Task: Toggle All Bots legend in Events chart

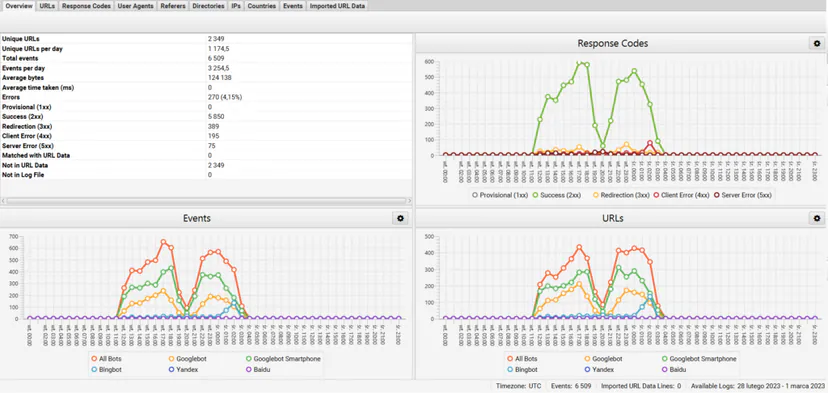Action: tap(106, 359)
